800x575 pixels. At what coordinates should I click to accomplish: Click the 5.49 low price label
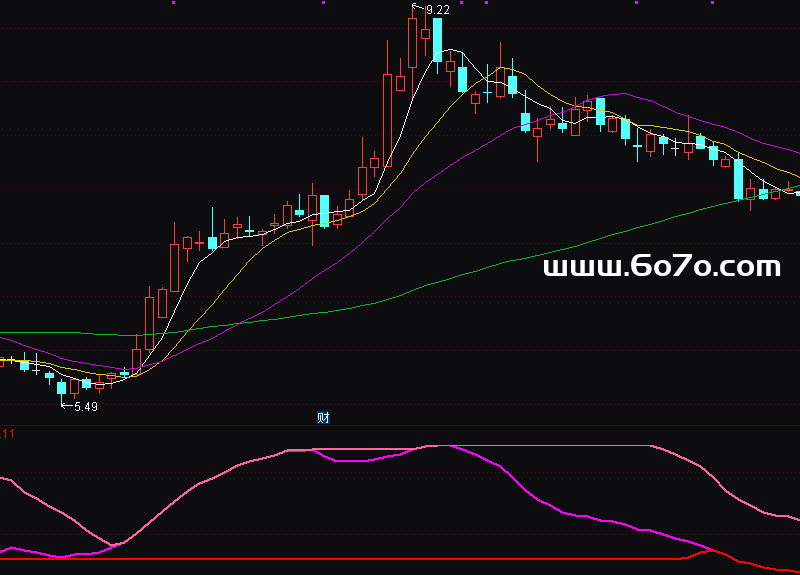(86, 407)
